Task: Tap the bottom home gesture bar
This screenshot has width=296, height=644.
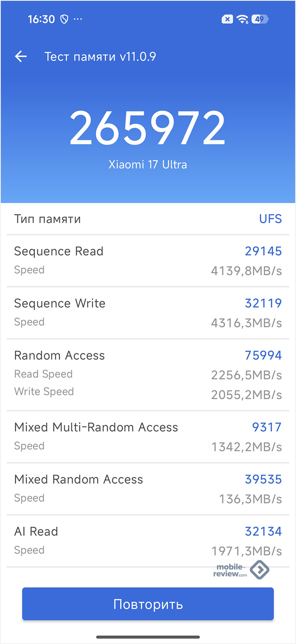Action: pos(148,637)
